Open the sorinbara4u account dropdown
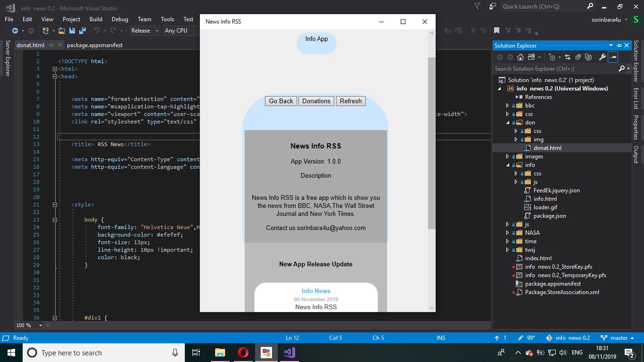This screenshot has width=644, height=362. tap(610, 19)
